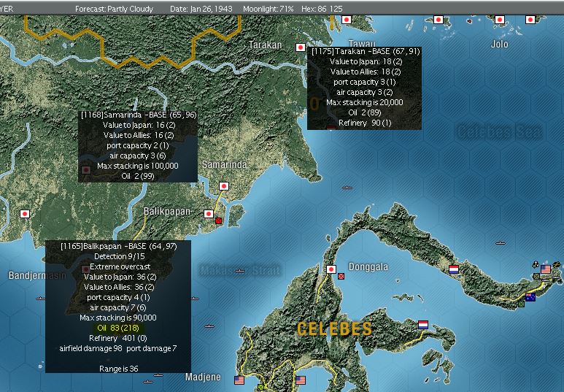Select the Japanese base flag west of Balikpapan, above Bandjermasin
564x392 pixels.
pyautogui.click(x=25, y=214)
